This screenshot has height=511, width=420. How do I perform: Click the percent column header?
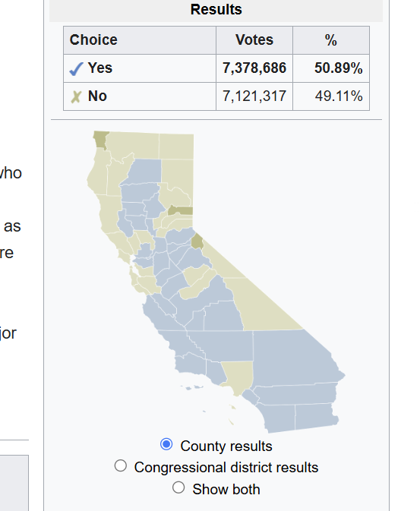[331, 40]
